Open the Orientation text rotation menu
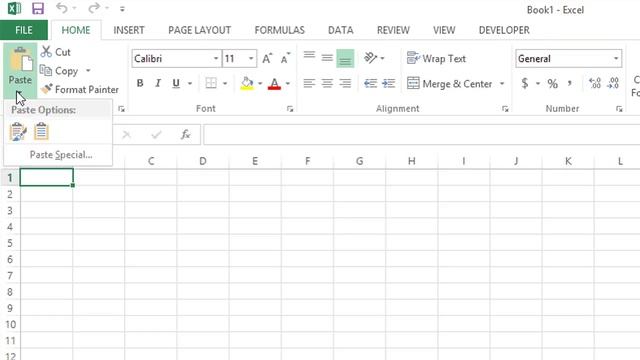640x360 pixels. [x=374, y=58]
